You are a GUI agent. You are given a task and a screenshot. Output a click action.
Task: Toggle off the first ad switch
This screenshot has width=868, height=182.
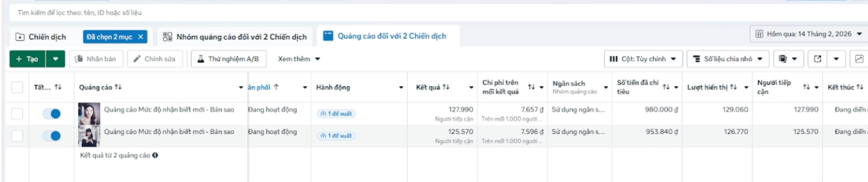[x=52, y=113]
